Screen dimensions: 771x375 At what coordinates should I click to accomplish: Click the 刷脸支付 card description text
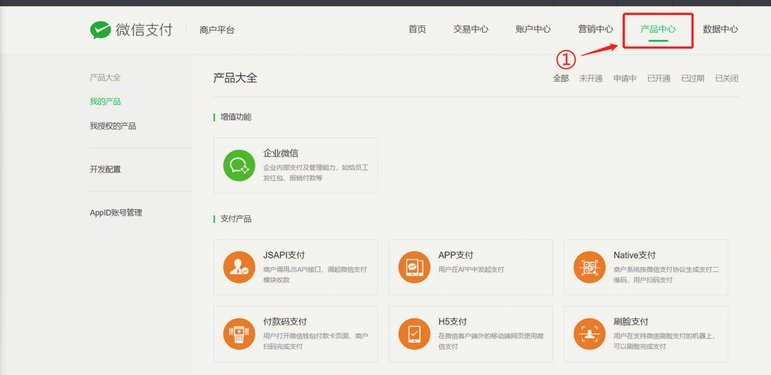point(664,341)
